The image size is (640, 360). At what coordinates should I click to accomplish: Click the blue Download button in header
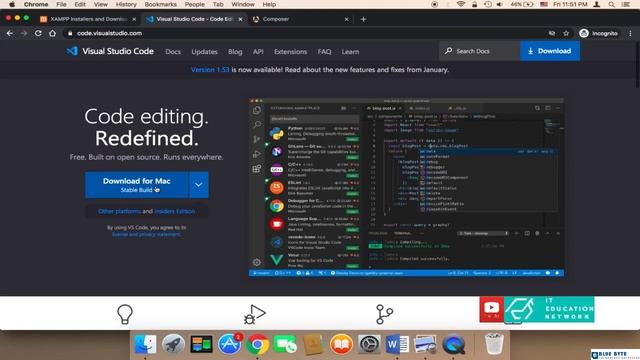pyautogui.click(x=550, y=51)
